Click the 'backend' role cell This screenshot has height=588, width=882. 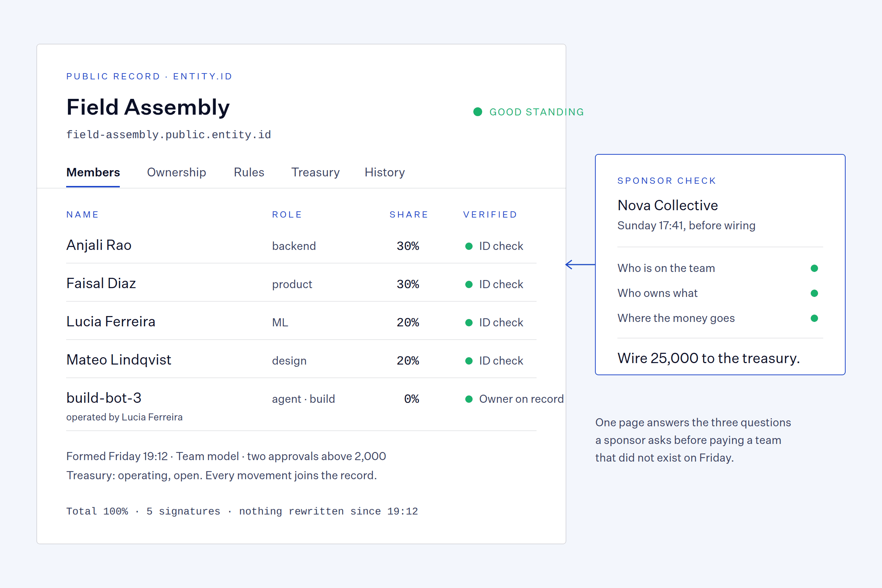[x=294, y=246]
